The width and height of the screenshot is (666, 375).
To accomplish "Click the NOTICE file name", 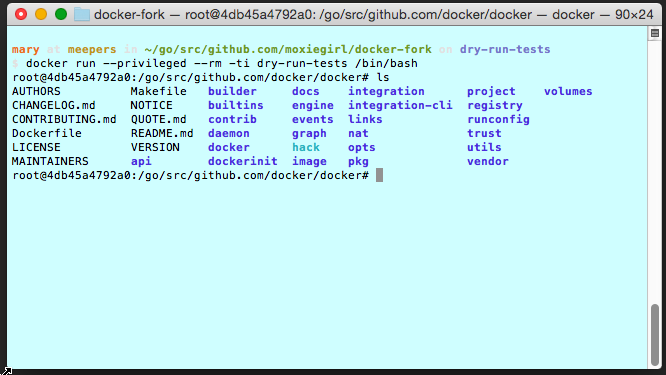I will [151, 105].
